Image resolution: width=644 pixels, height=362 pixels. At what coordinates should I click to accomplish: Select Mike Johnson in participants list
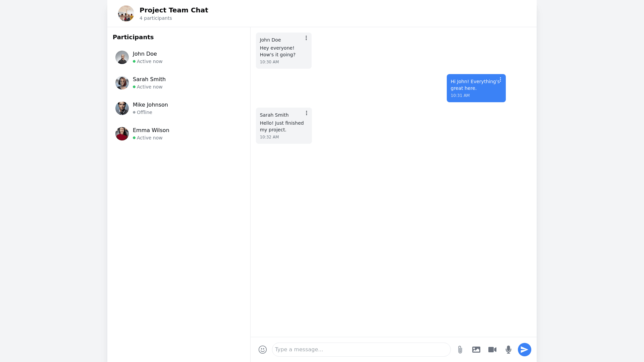(150, 105)
